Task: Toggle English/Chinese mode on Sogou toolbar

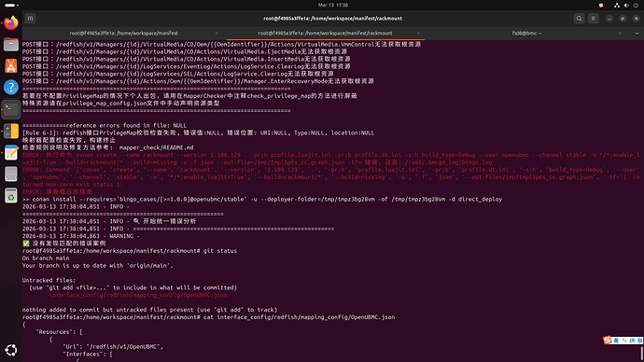Action: coord(616,341)
